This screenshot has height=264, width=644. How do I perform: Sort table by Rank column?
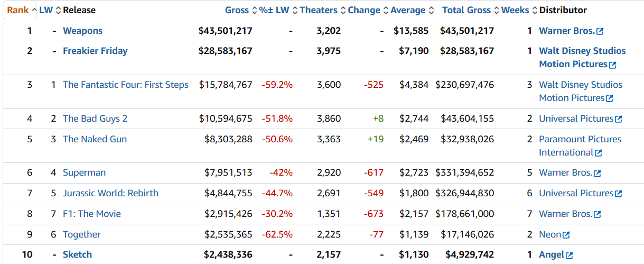tap(17, 10)
